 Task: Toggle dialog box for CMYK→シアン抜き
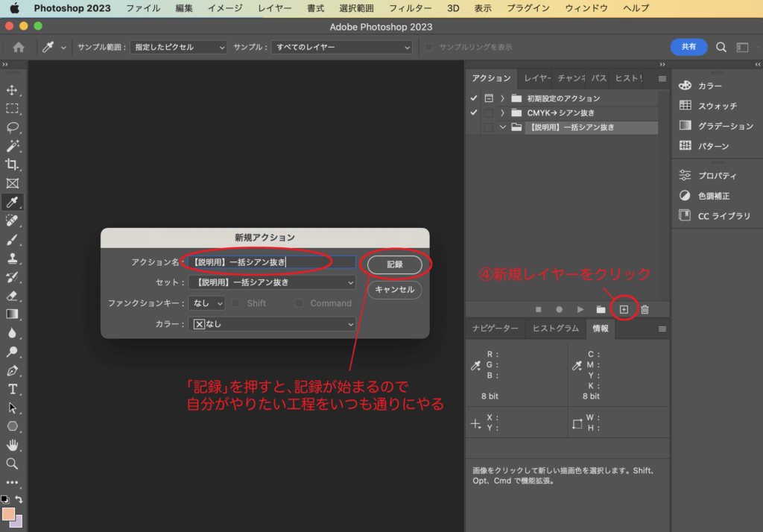click(489, 113)
